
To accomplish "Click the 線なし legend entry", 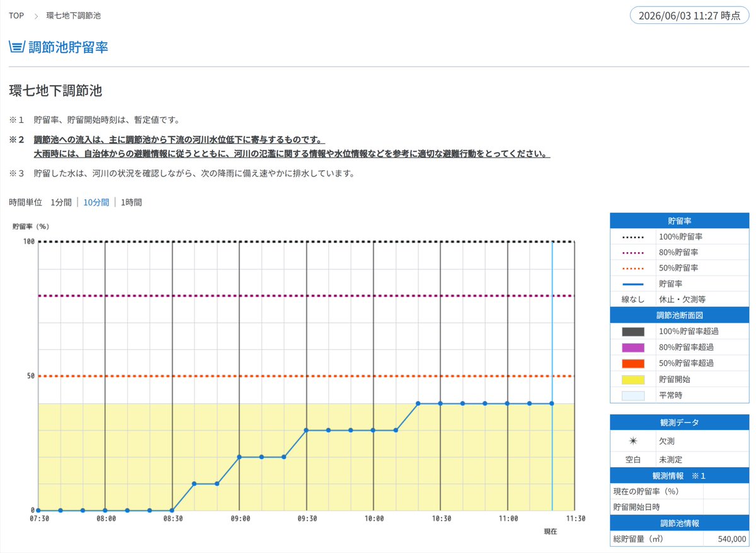I will tap(633, 300).
